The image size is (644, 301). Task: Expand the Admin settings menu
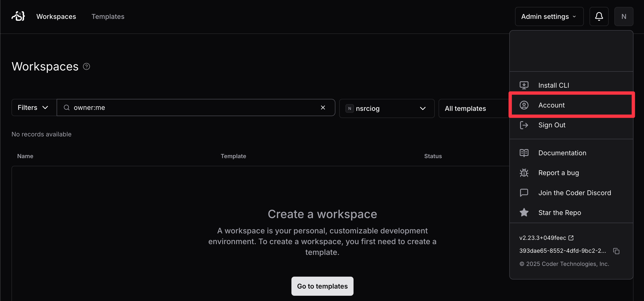[549, 16]
